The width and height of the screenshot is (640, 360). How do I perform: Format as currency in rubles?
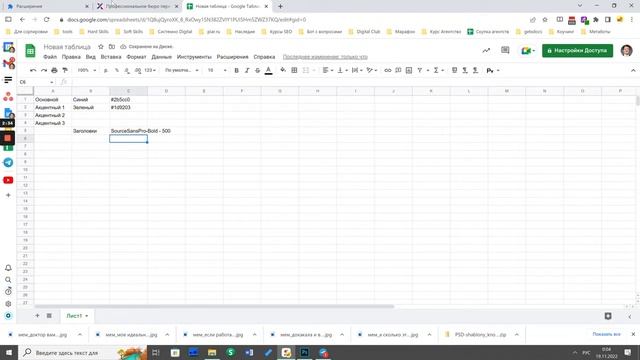tap(106, 70)
